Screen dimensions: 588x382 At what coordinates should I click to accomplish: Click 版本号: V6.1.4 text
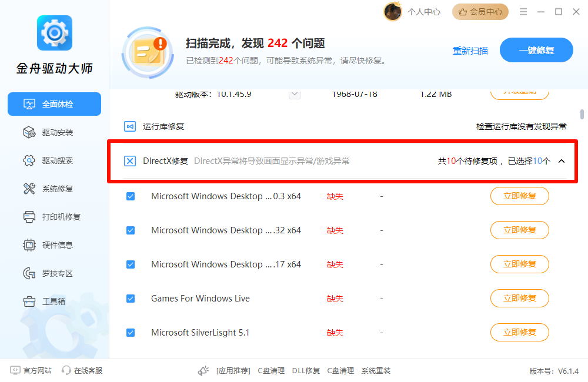point(554,371)
